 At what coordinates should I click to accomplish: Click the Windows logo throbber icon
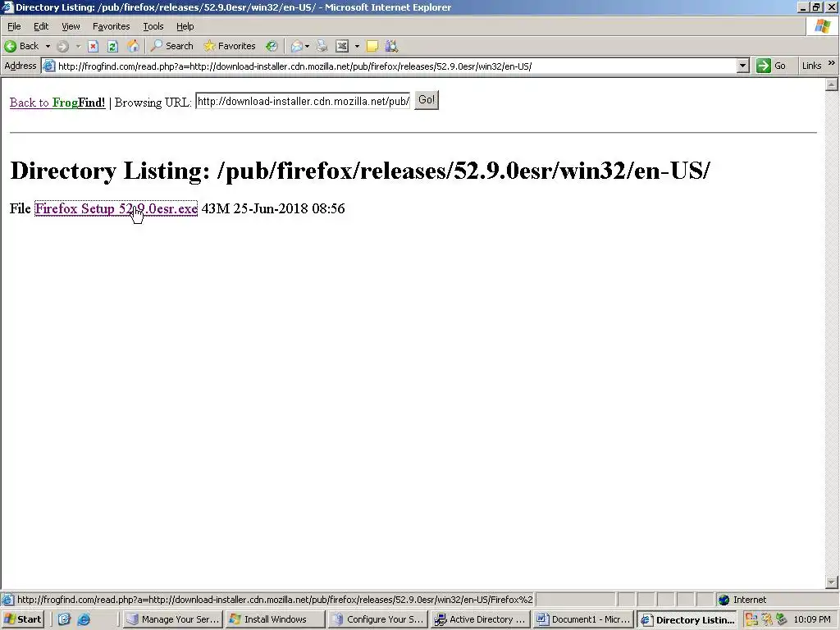(822, 26)
